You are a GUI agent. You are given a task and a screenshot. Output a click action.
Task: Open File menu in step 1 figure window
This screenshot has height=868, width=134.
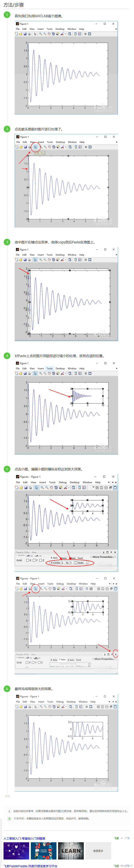click(x=18, y=29)
